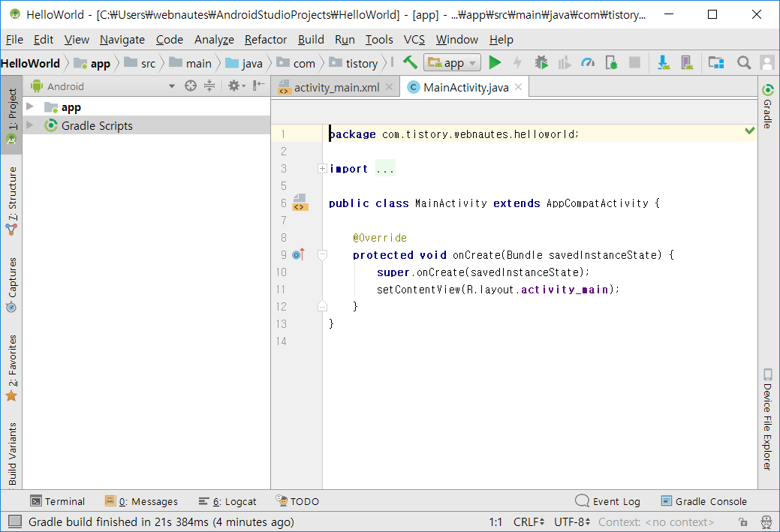Viewport: 780px width, 532px height.
Task: Open the Profile app gauge icon
Action: (588, 62)
